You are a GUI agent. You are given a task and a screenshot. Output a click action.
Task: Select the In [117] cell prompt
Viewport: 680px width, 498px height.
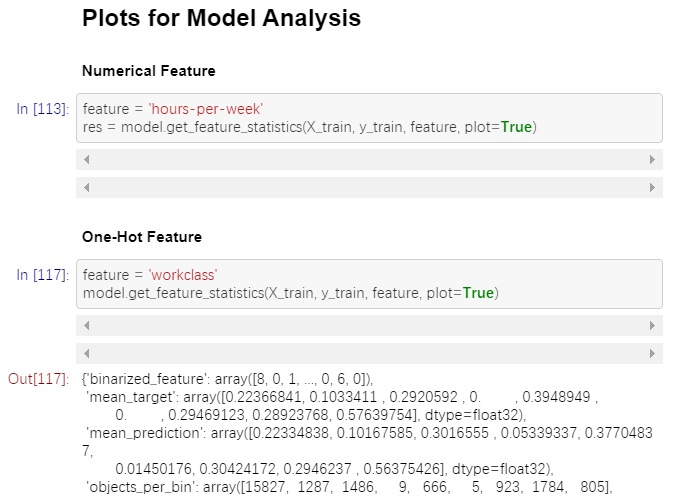pyautogui.click(x=42, y=275)
